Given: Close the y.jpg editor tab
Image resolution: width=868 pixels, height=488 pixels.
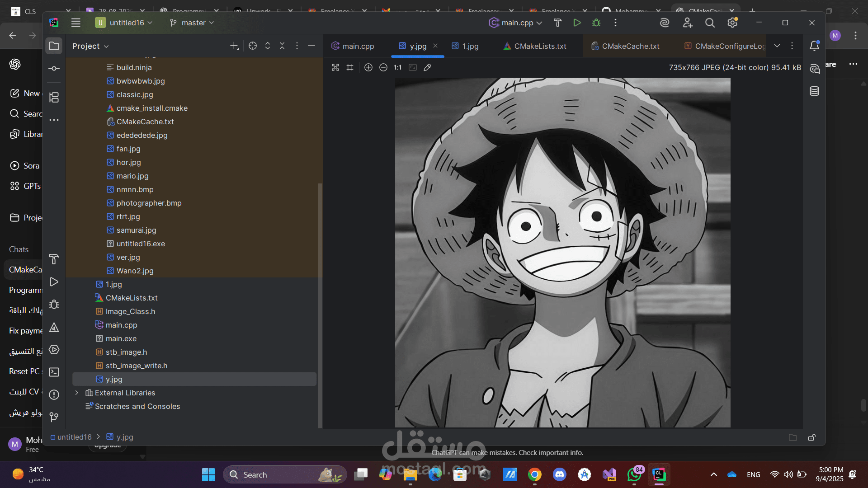Looking at the screenshot, I should [435, 46].
